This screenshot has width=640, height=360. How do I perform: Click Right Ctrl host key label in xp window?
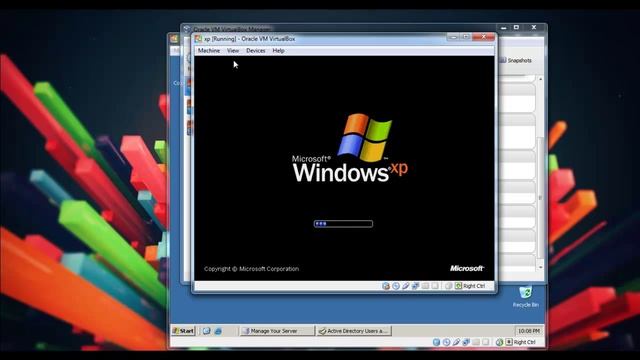(474, 286)
